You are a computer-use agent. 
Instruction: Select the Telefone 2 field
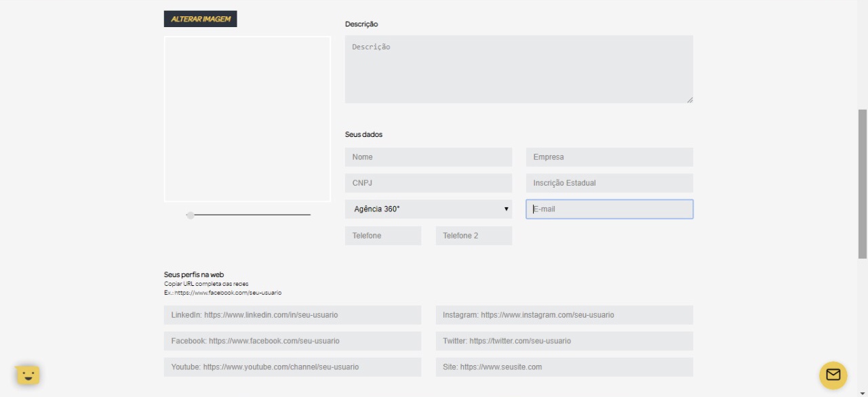[473, 236]
